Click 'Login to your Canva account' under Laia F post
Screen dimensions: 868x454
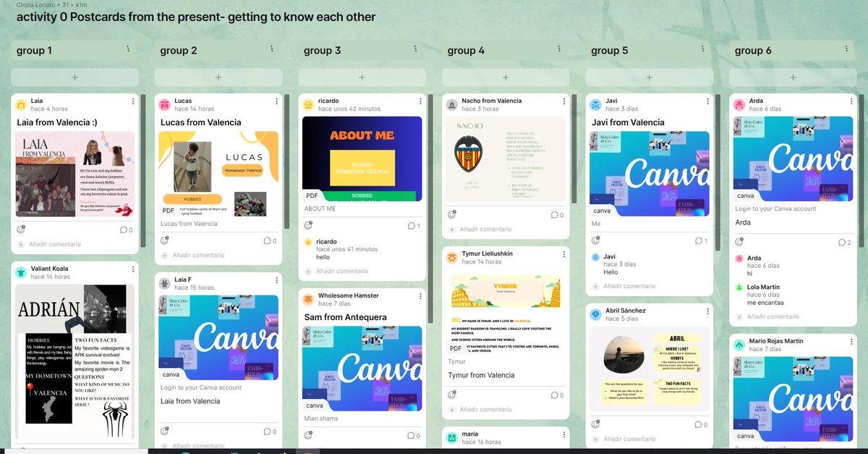tap(201, 387)
